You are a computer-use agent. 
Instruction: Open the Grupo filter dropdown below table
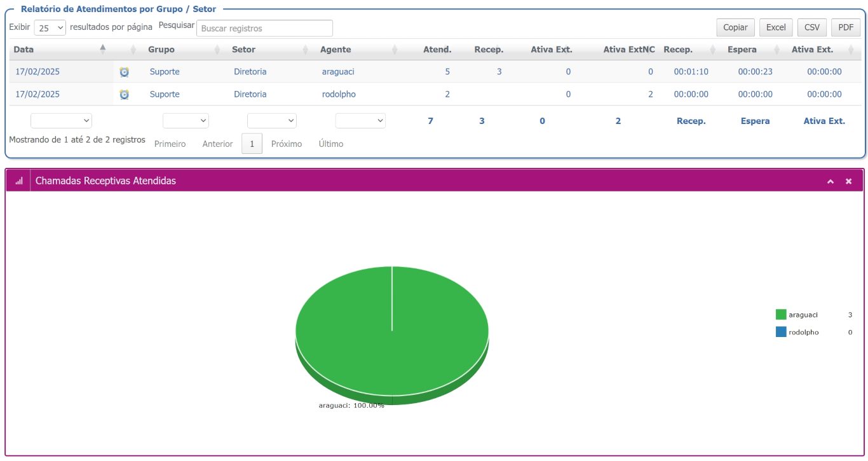pos(186,121)
